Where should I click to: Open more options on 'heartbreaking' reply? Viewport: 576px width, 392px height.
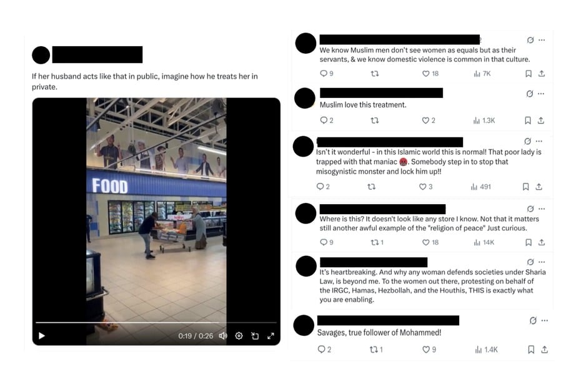pyautogui.click(x=542, y=262)
